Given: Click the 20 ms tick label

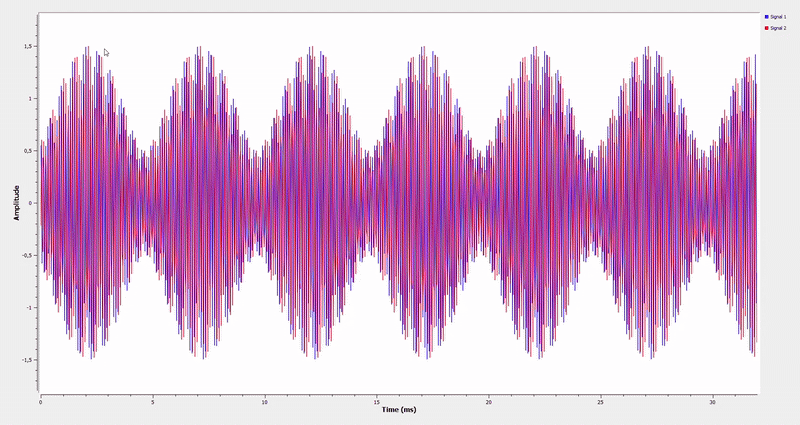Looking at the screenshot, I should pos(488,401).
